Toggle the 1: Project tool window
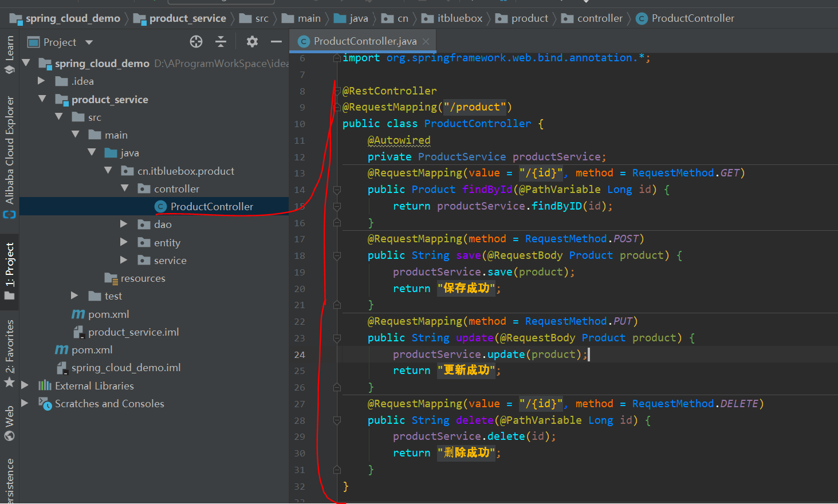 [x=9, y=266]
